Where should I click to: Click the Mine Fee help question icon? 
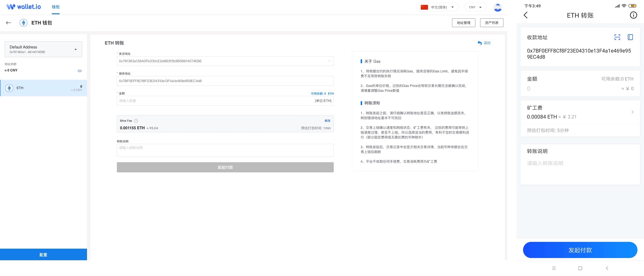coord(136,121)
